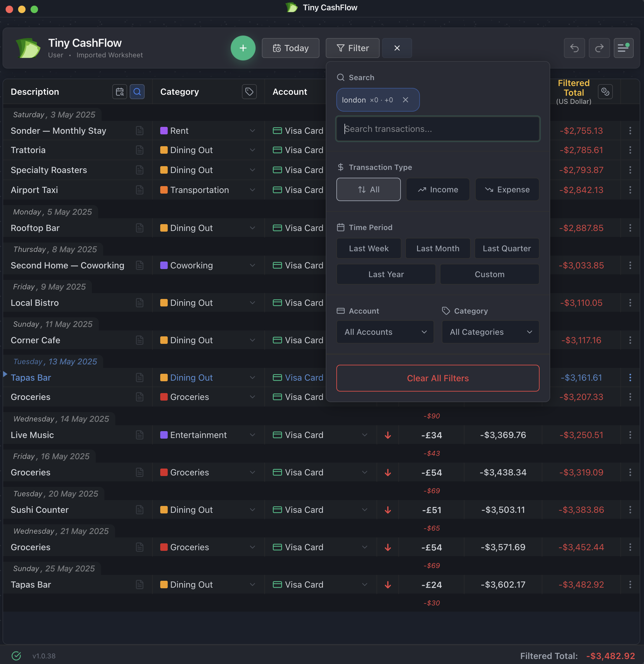644x664 pixels.
Task: Toggle the Filter panel button
Action: [352, 48]
